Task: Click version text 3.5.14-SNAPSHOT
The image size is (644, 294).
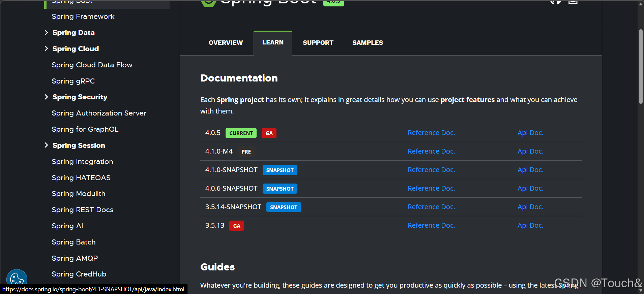Action: pos(233,207)
